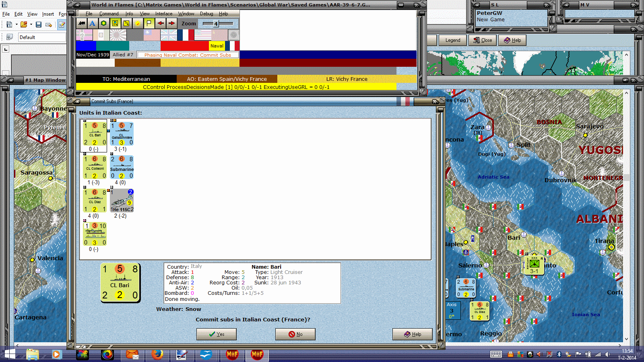The height and width of the screenshot is (362, 644).
Task: Select the convoy ships counter with 10
Action: (x=95, y=234)
